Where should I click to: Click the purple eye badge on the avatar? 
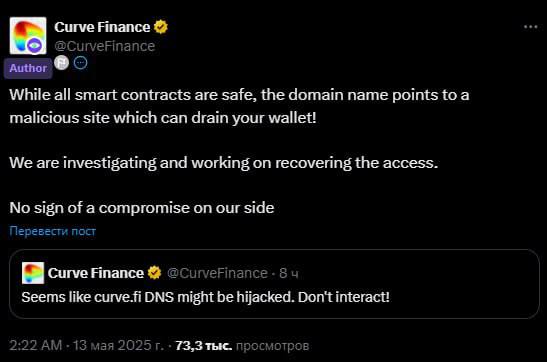(34, 45)
